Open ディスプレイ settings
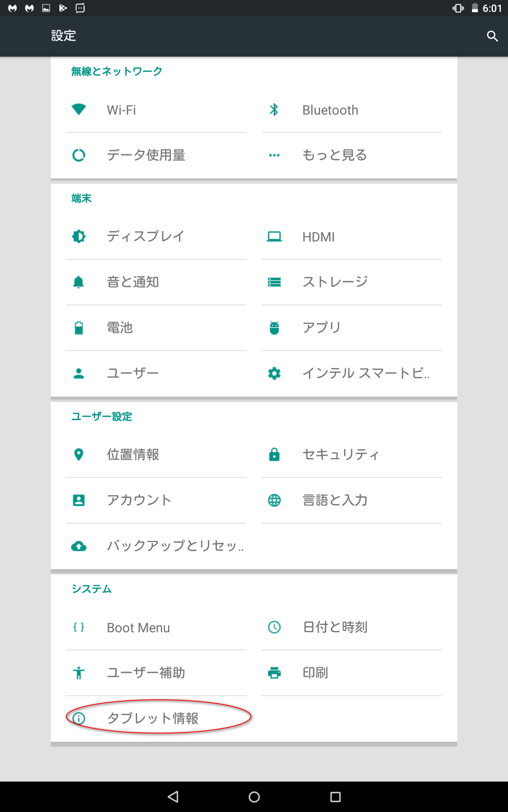508x812 pixels. (145, 236)
